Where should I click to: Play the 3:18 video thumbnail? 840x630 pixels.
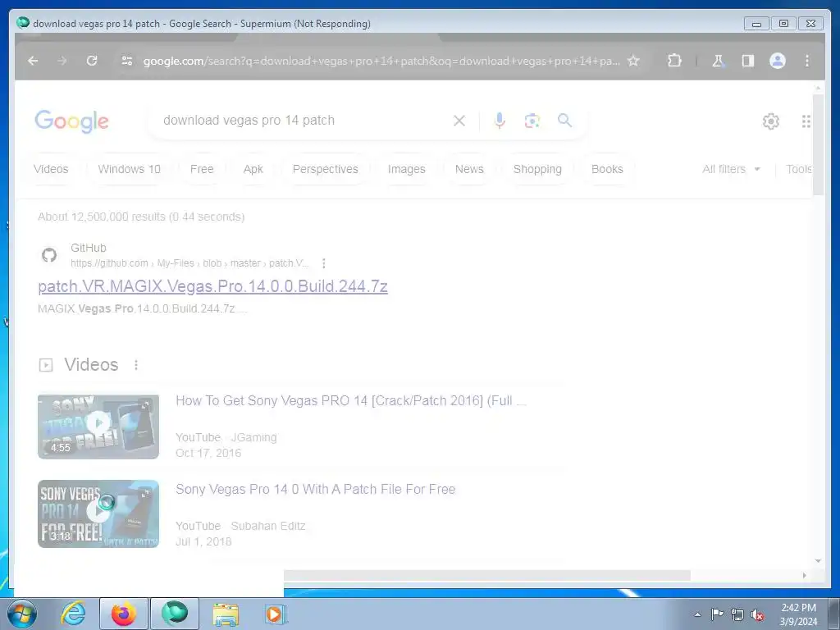pos(98,514)
